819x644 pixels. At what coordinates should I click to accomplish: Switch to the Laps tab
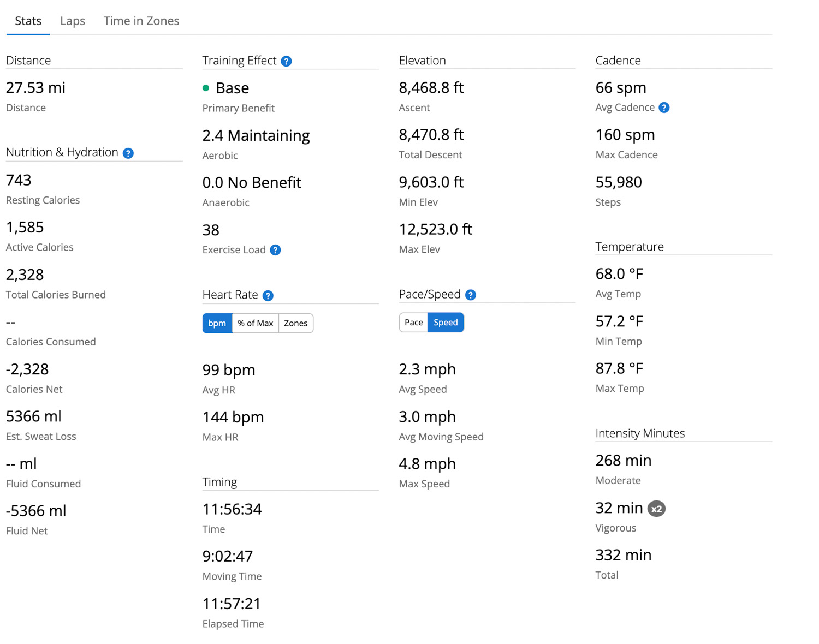73,21
